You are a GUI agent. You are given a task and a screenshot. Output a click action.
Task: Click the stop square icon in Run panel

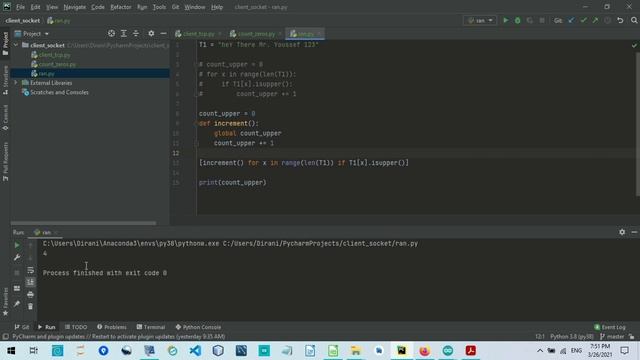[x=17, y=273]
